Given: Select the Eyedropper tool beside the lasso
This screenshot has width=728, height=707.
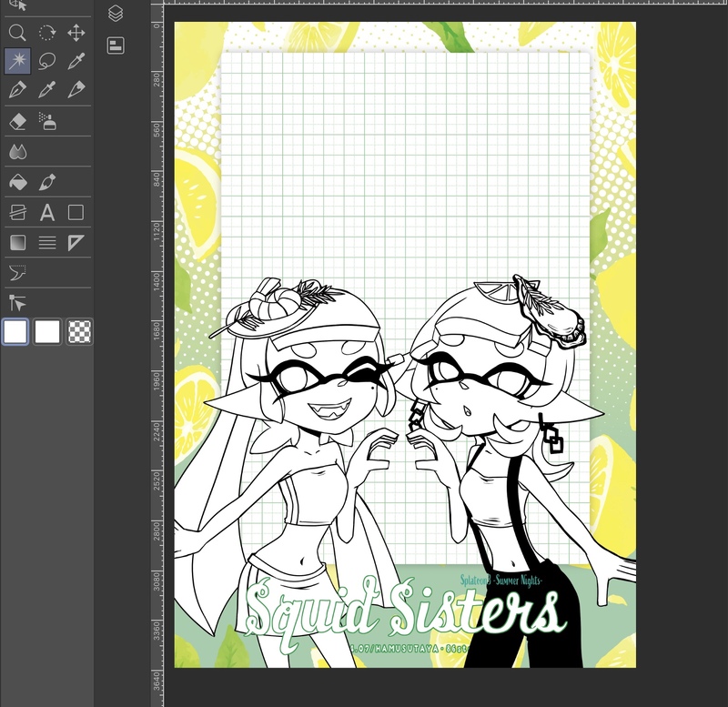Looking at the screenshot, I should click(76, 61).
